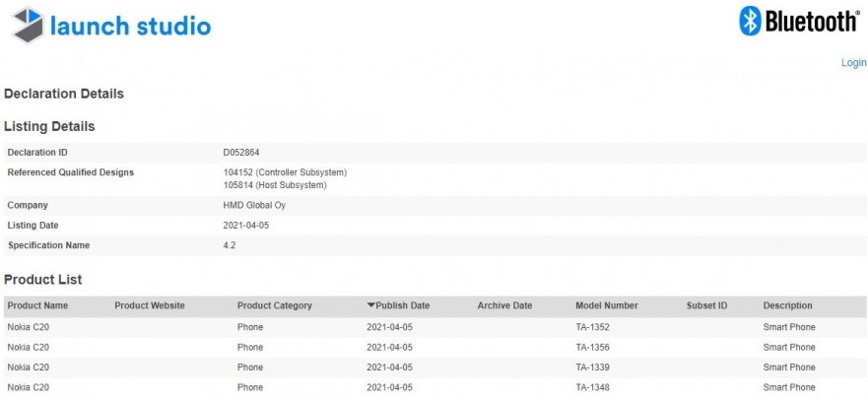Click the 105814 Host Subsystem design reference

click(x=275, y=185)
